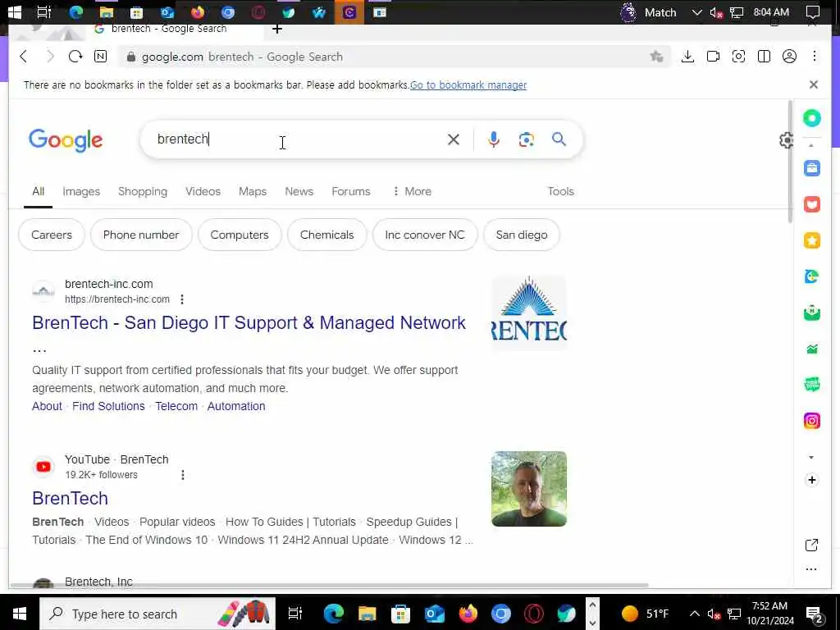Select the Chemicals suggestion chip
Viewport: 840px width, 630px height.
[x=326, y=235]
